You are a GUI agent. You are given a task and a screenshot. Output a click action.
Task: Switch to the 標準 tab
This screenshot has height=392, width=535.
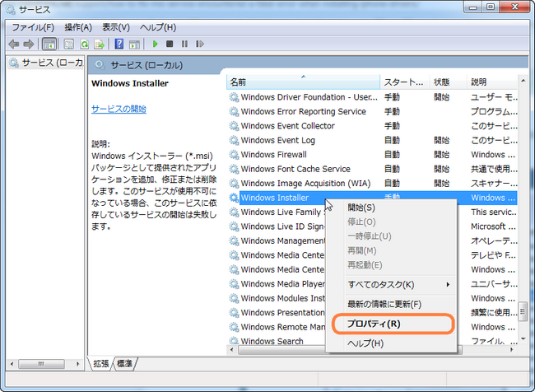(x=124, y=364)
